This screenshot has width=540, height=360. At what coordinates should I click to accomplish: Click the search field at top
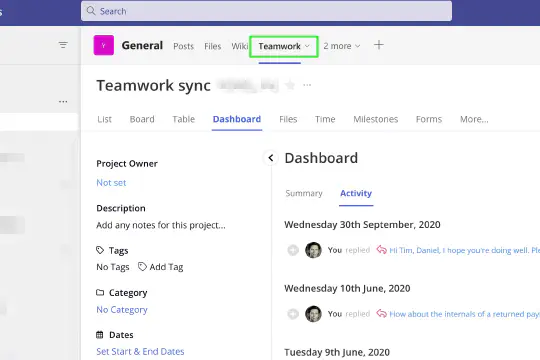click(x=266, y=11)
